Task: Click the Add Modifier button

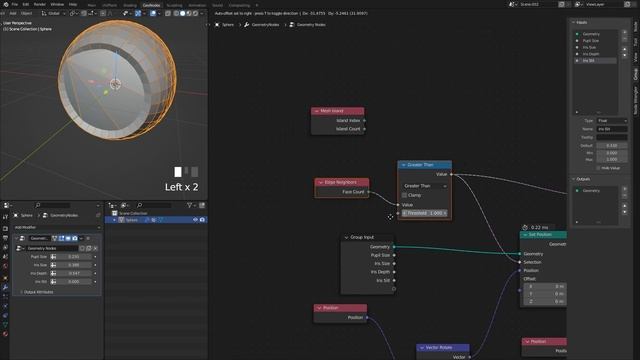Action: coord(57,227)
